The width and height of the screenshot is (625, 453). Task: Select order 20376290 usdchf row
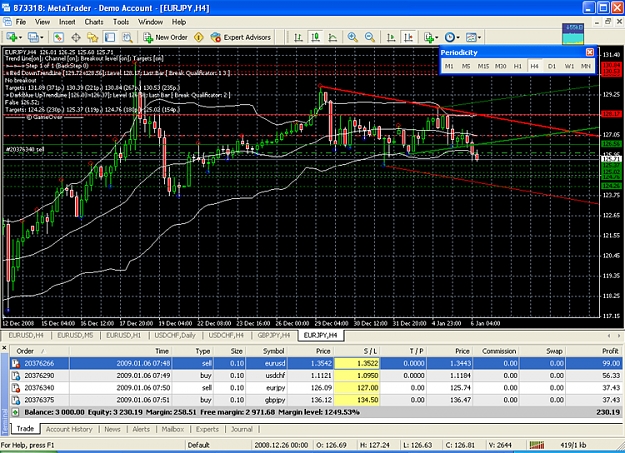click(x=316, y=376)
